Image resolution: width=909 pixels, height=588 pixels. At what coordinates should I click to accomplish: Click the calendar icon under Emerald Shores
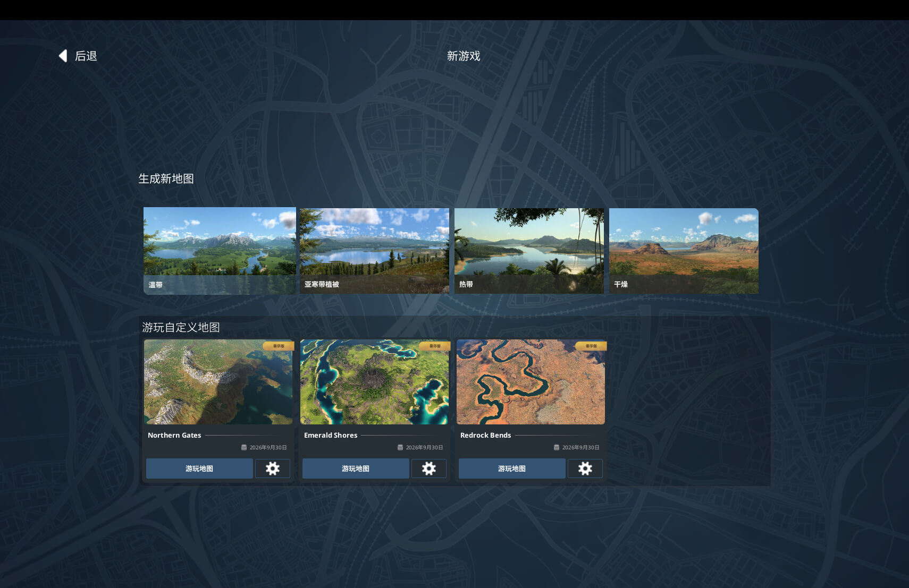(400, 447)
